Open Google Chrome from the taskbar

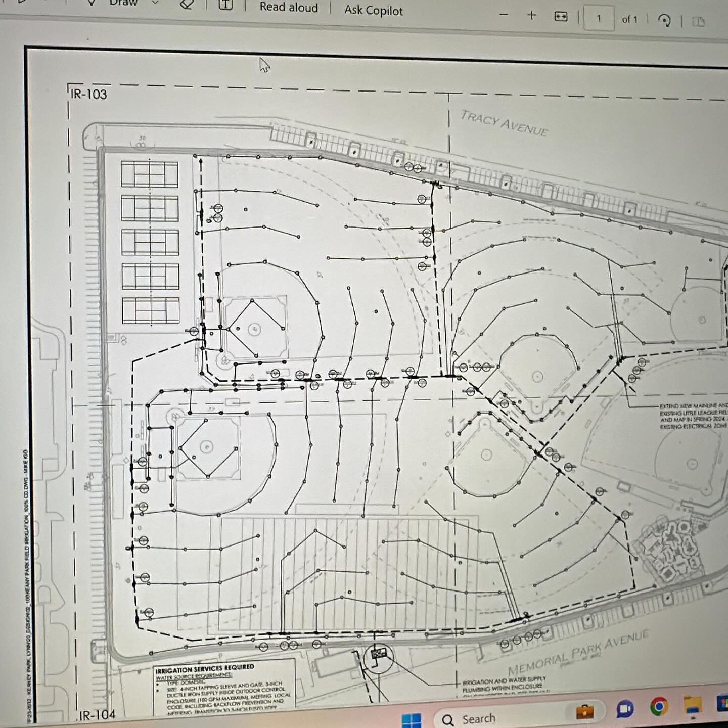658,707
